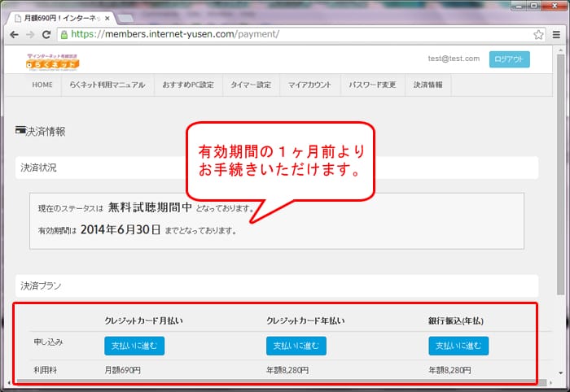Click the green SSL padlock icon
Image resolution: width=570 pixels, height=392 pixels.
(x=64, y=35)
